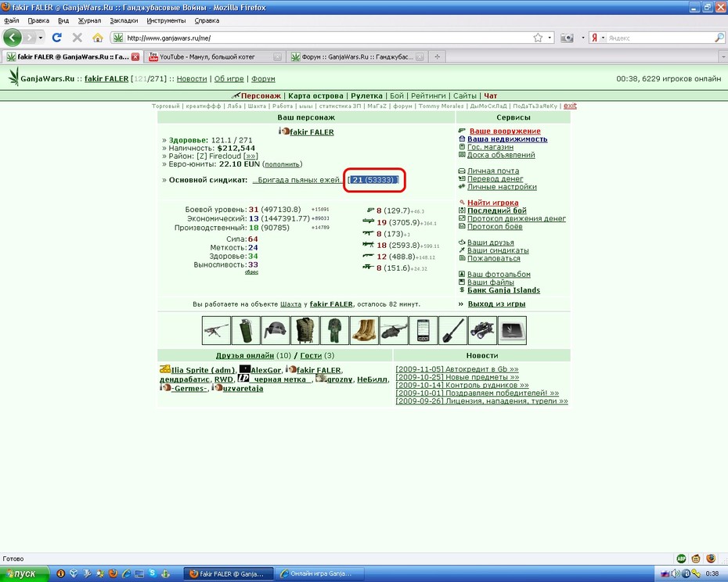Open the Рулетка link
Screen dimensions: 728x582
(x=367, y=95)
